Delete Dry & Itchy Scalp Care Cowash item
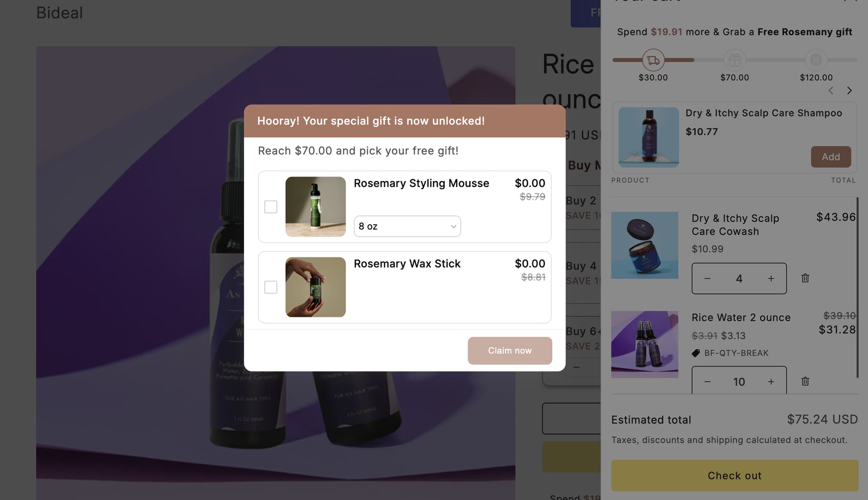This screenshot has width=868, height=500. (x=805, y=278)
